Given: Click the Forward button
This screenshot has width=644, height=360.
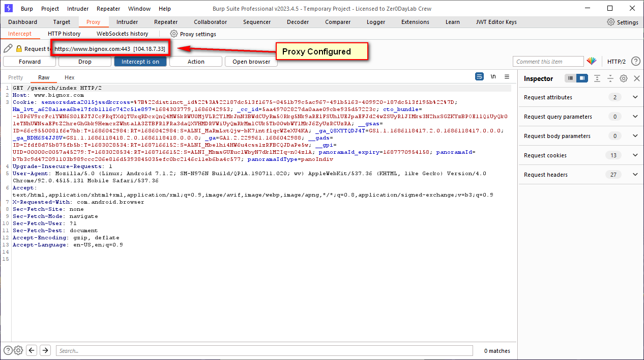Looking at the screenshot, I should point(30,62).
